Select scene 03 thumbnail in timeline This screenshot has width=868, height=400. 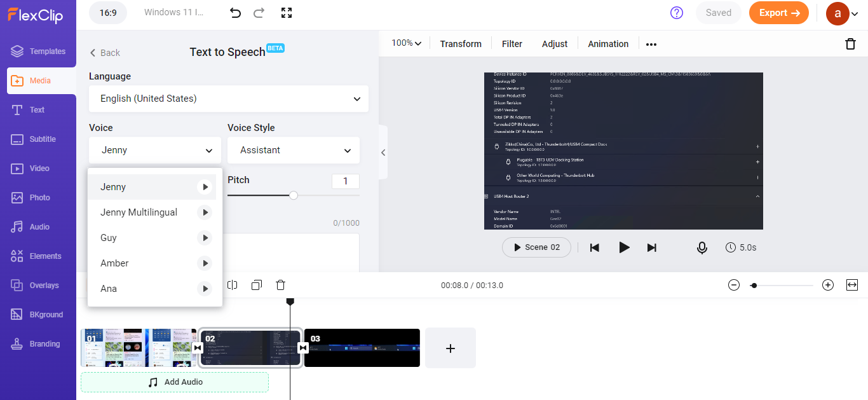click(362, 348)
